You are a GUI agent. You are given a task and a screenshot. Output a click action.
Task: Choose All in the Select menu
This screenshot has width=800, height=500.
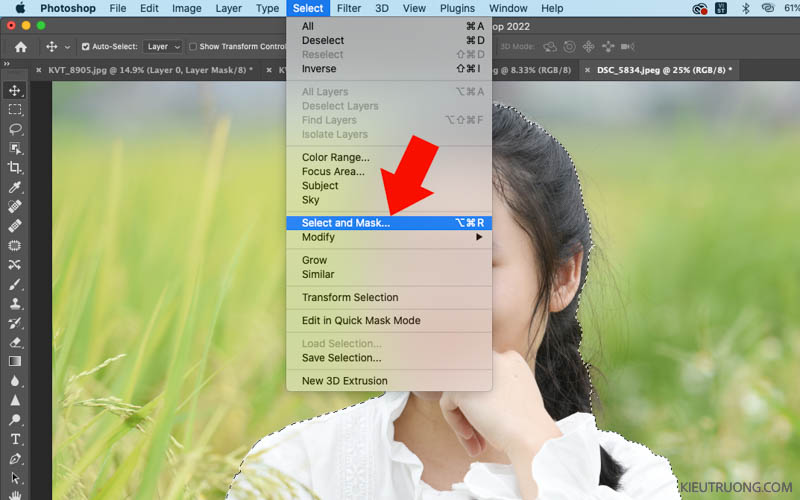[x=389, y=26]
